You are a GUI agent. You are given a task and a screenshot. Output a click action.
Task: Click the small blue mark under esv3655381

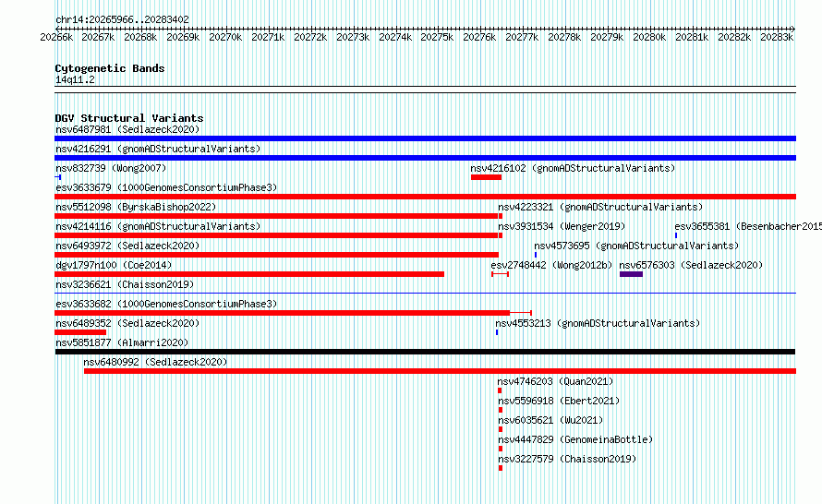676,235
